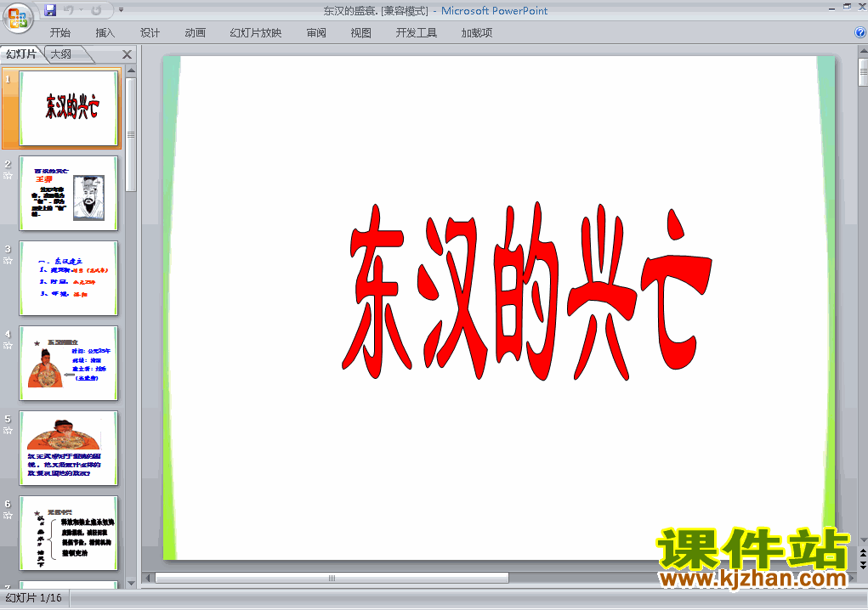The image size is (868, 610).
Task: Click the animation star icon beside slide 3
Action: [x=8, y=261]
